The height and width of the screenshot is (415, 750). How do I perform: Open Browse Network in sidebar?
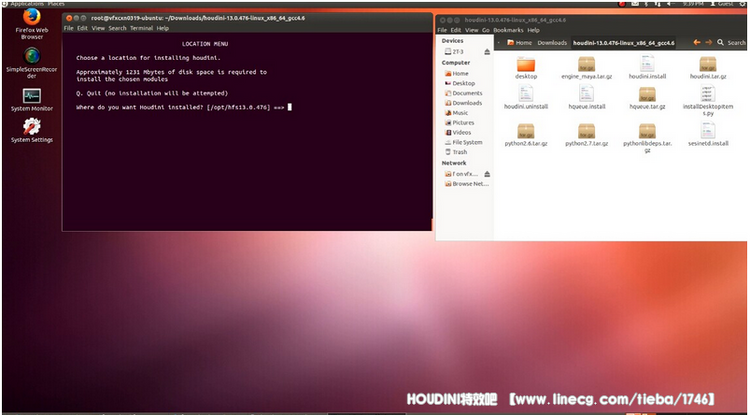[465, 184]
